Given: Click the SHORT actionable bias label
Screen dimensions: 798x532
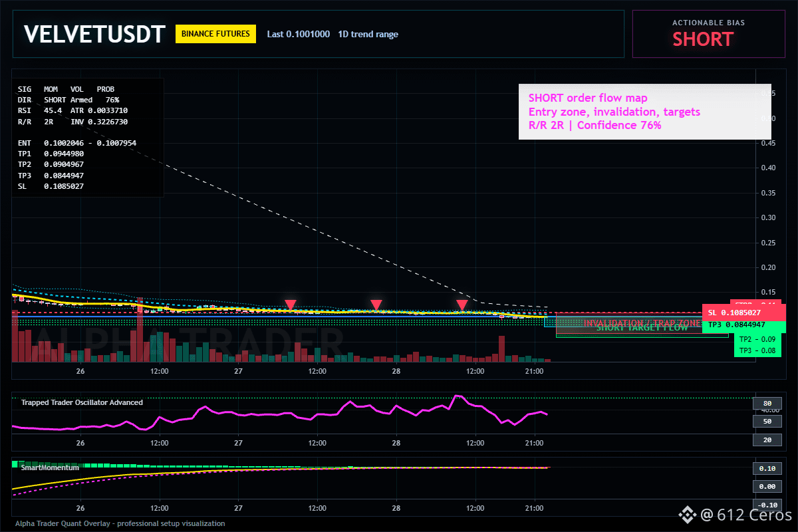Looking at the screenshot, I should (703, 39).
